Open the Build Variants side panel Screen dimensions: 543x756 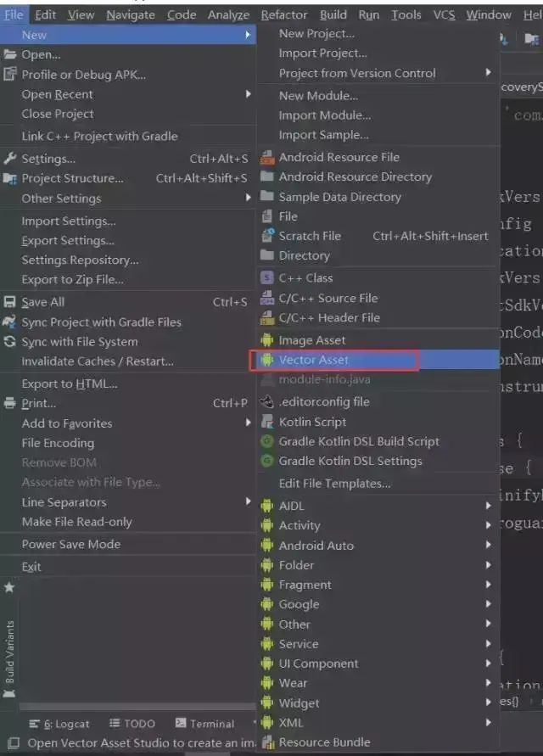point(10,652)
